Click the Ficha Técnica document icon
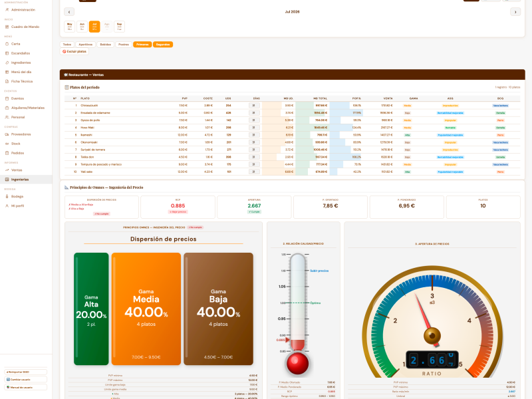The image size is (532, 399). pyautogui.click(x=7, y=81)
